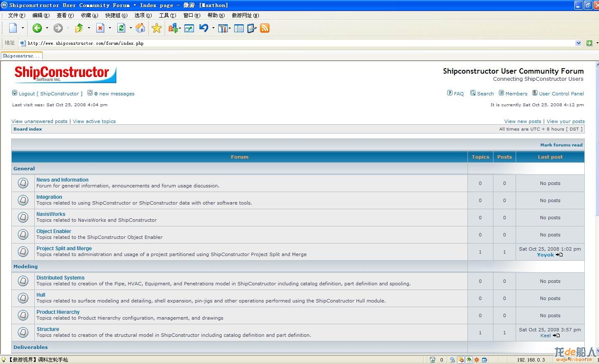Viewport: 599px width, 364px height.
Task: Open the orange RSS feed icon
Action: (265, 28)
